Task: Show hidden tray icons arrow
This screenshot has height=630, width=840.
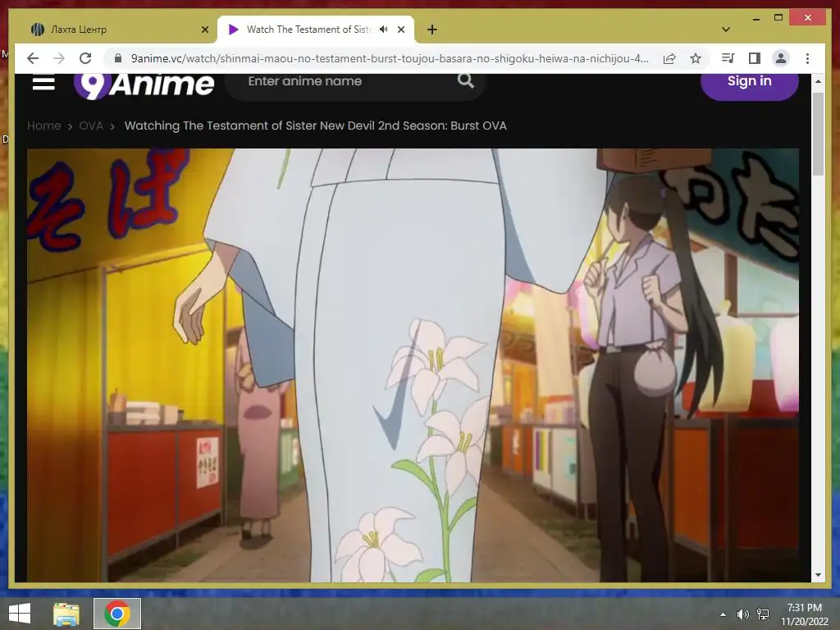Action: pos(723,614)
